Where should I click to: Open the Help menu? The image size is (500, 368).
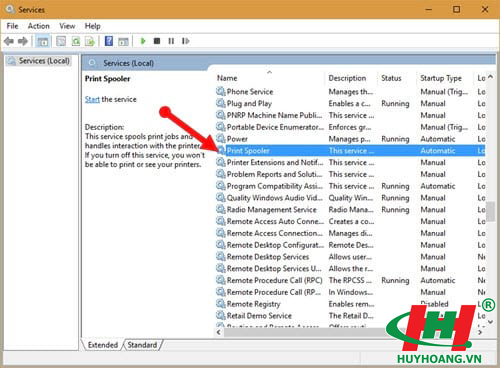pos(92,26)
